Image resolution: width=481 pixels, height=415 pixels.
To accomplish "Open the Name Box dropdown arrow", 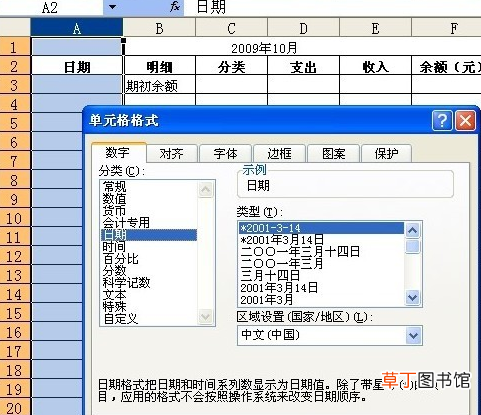I will tap(112, 7).
